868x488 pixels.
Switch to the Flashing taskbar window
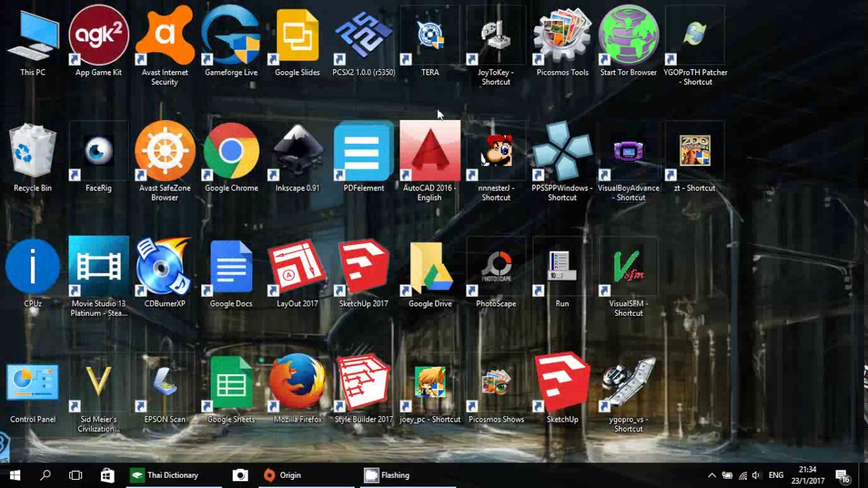click(407, 475)
